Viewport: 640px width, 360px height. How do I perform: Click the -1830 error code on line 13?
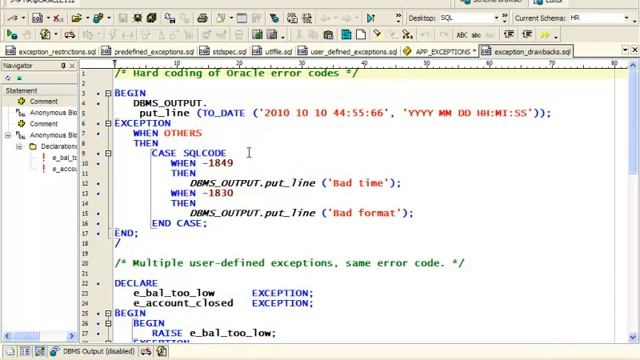218,193
